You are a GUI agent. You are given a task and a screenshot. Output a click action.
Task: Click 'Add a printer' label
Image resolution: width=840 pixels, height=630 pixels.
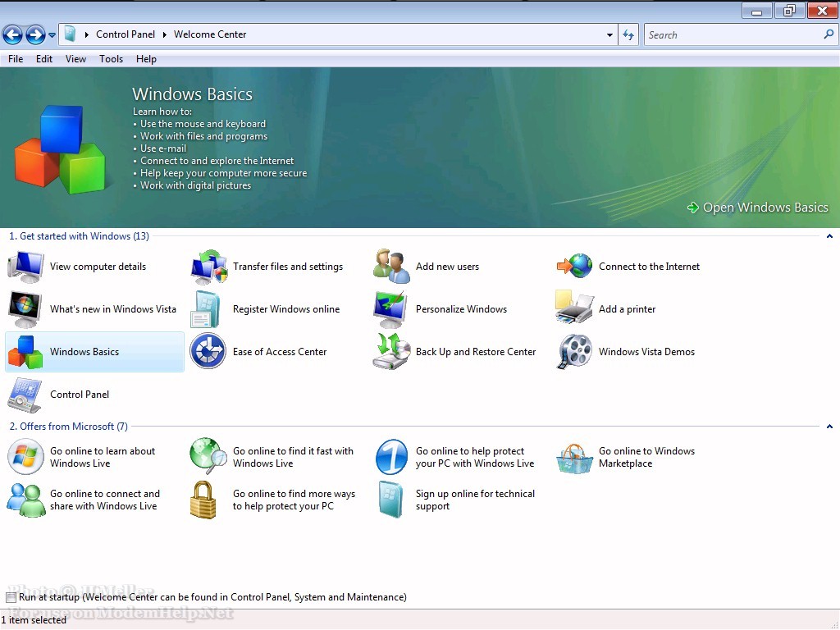[627, 309]
